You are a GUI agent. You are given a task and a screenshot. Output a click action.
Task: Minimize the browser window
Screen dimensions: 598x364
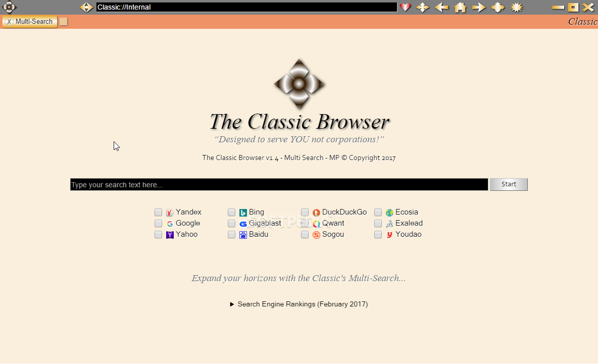click(558, 7)
